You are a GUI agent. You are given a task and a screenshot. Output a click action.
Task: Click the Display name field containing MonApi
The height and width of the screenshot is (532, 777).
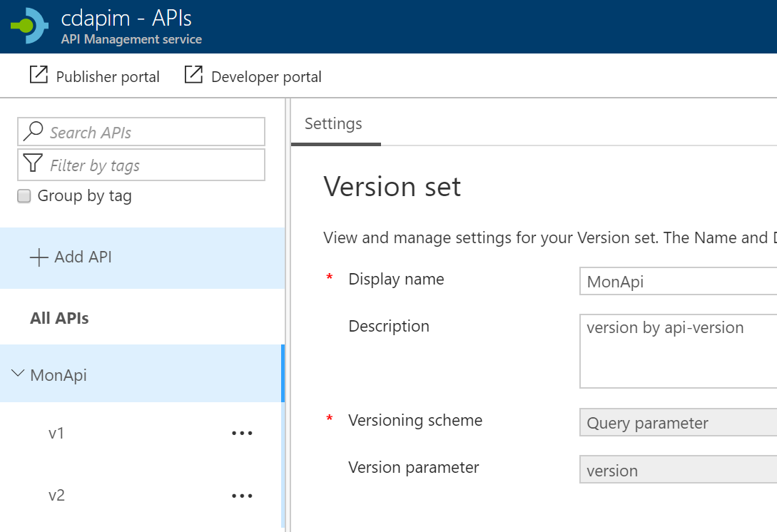coord(678,282)
